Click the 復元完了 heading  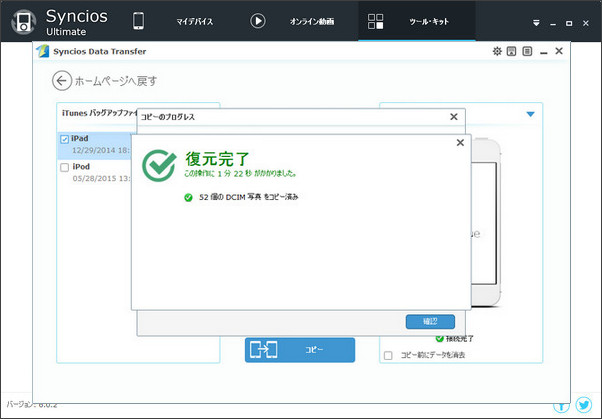tap(217, 159)
